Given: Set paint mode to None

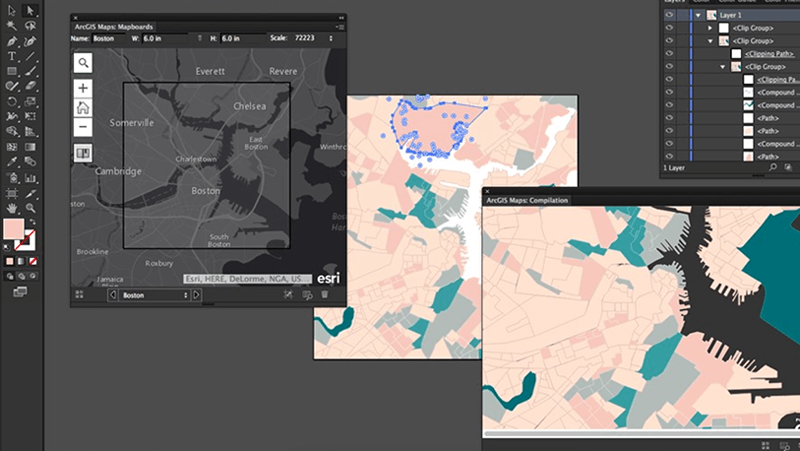Looking at the screenshot, I should [x=33, y=261].
